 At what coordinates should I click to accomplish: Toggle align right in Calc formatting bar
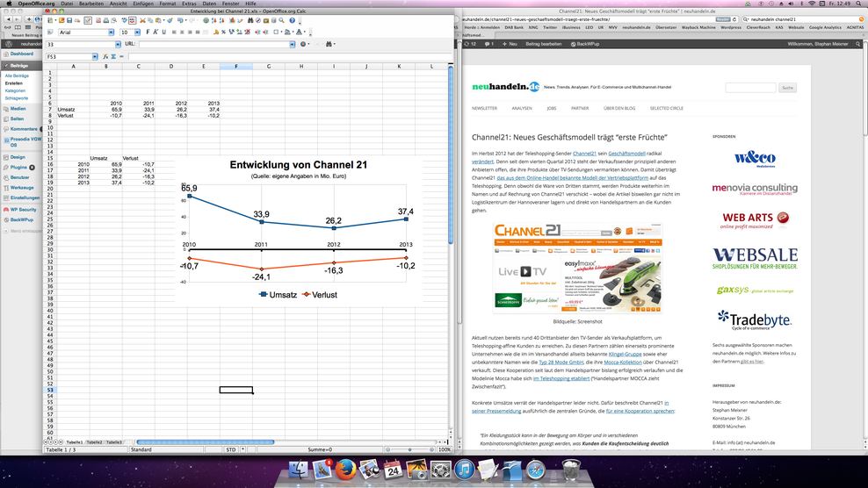[x=190, y=32]
